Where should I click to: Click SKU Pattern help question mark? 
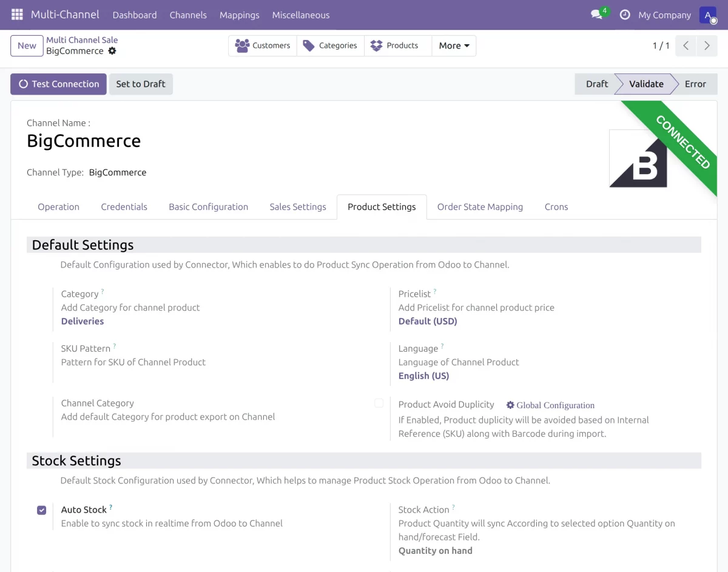click(115, 346)
